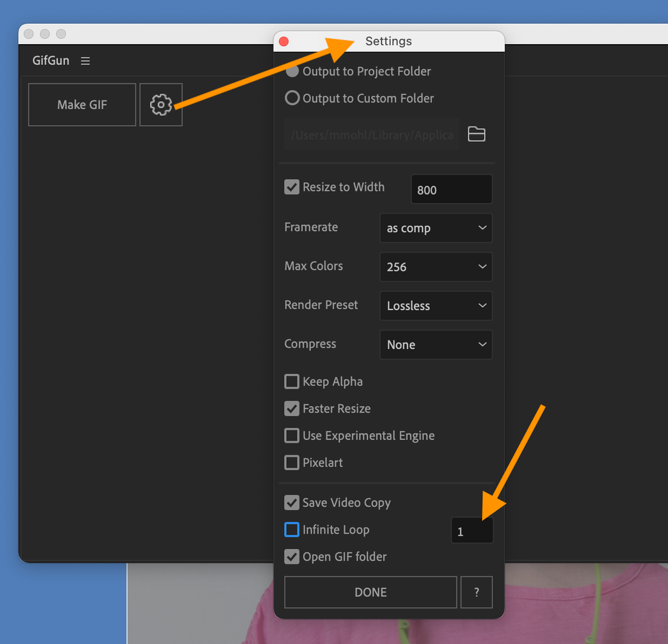Toggle the Resize to Width checkbox
The image size is (668, 644).
(x=292, y=187)
